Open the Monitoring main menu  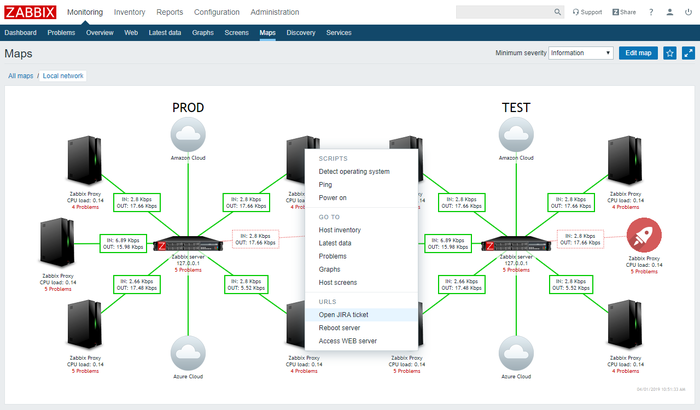(x=85, y=12)
